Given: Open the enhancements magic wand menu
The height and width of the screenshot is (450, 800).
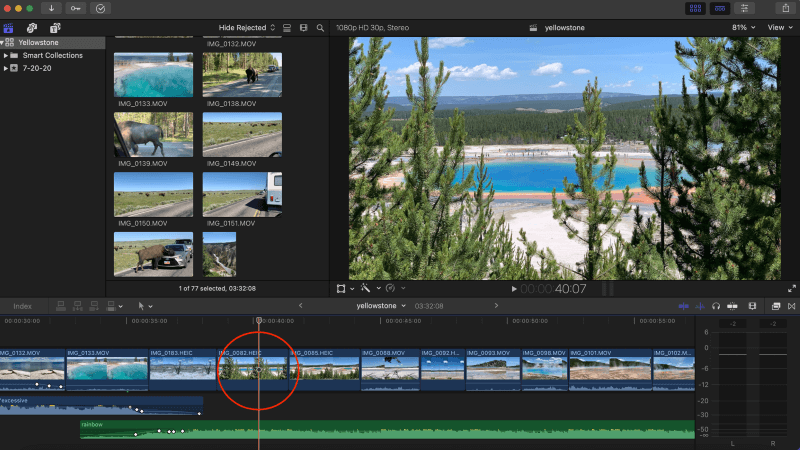Looking at the screenshot, I should coord(365,288).
